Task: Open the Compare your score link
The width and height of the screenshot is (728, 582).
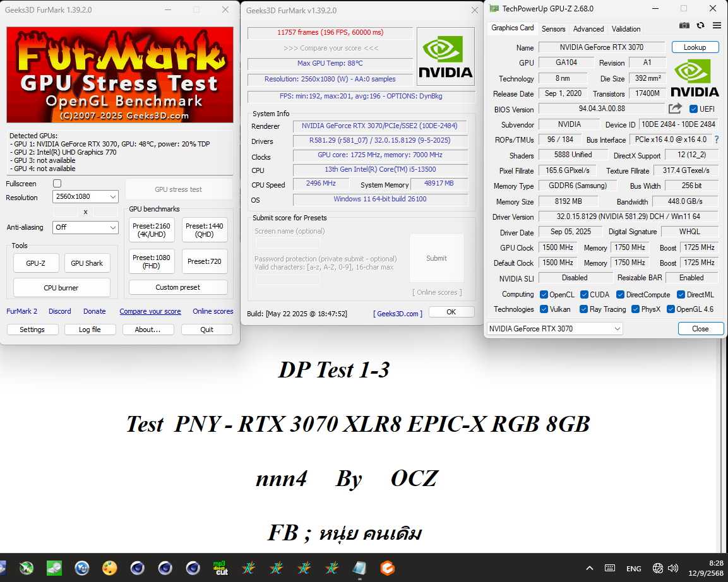Action: tap(150, 311)
